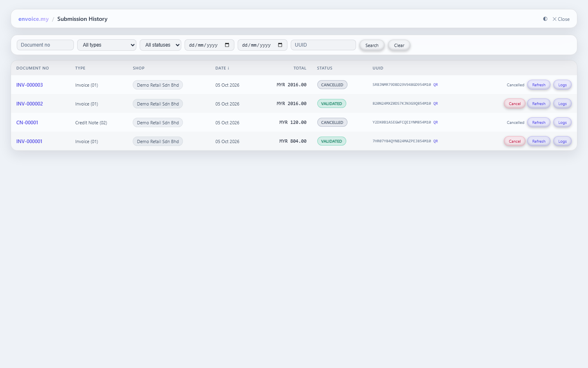Focus the Document no input field
The width and height of the screenshot is (588, 368).
click(x=45, y=45)
